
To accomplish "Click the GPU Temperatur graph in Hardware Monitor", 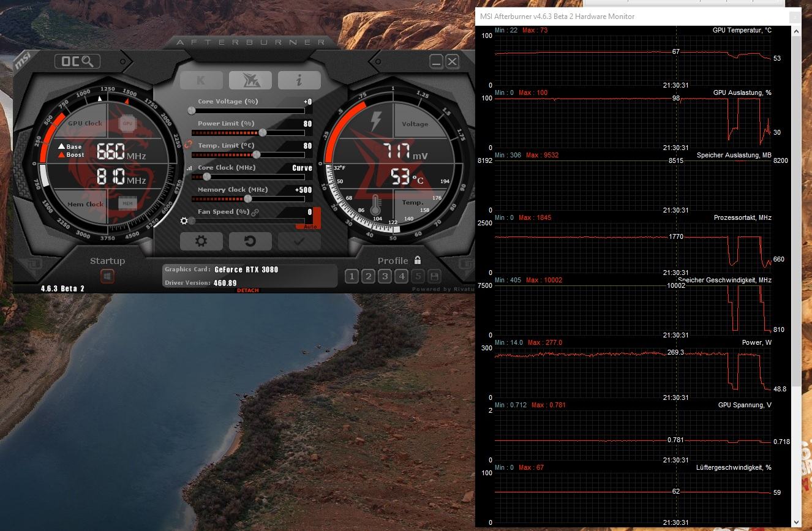I will click(x=633, y=60).
